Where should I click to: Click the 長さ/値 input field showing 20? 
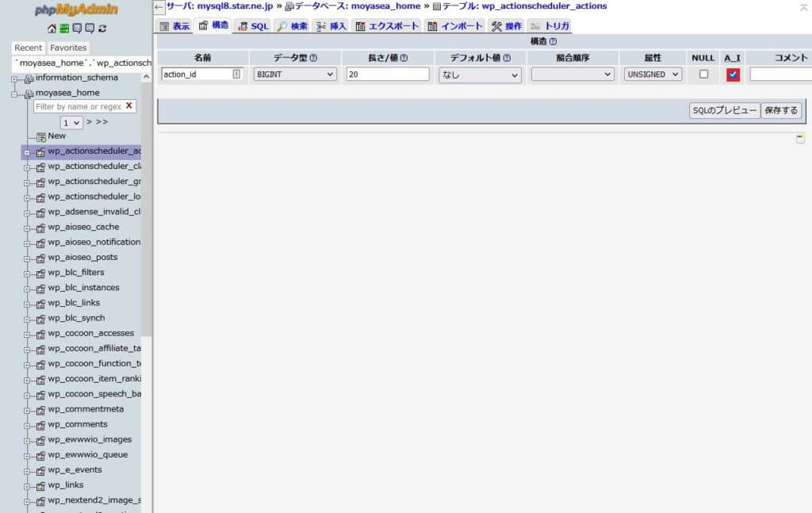tap(387, 75)
